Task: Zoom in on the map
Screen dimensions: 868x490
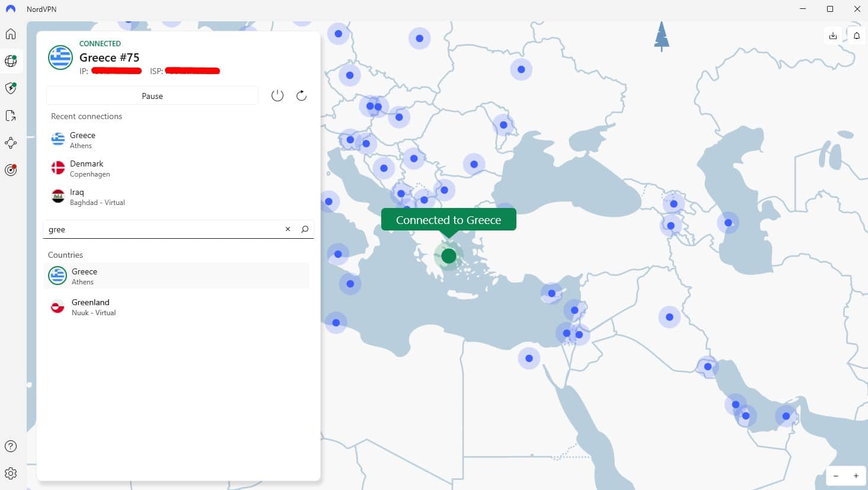Action: pyautogui.click(x=856, y=476)
